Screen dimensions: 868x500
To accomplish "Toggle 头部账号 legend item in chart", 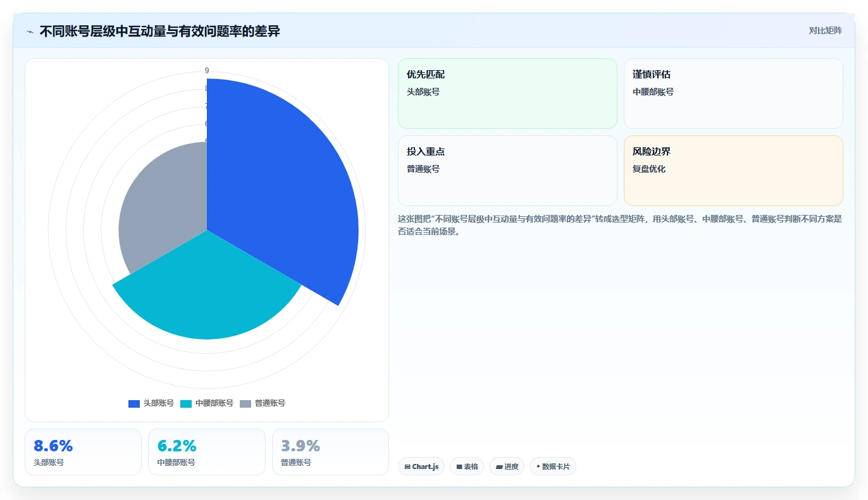I will (151, 403).
